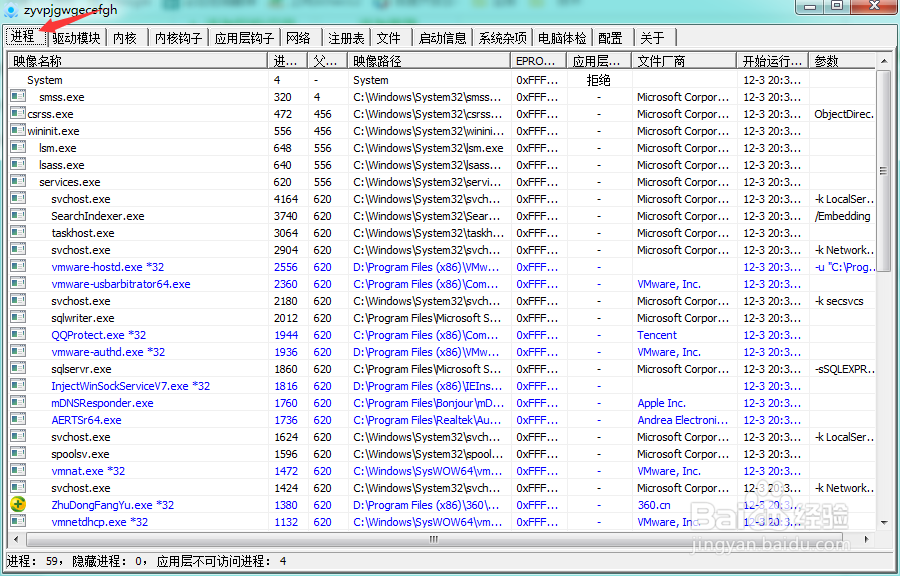Click the lsm.exe process icon
This screenshot has width=900, height=576.
(18, 147)
